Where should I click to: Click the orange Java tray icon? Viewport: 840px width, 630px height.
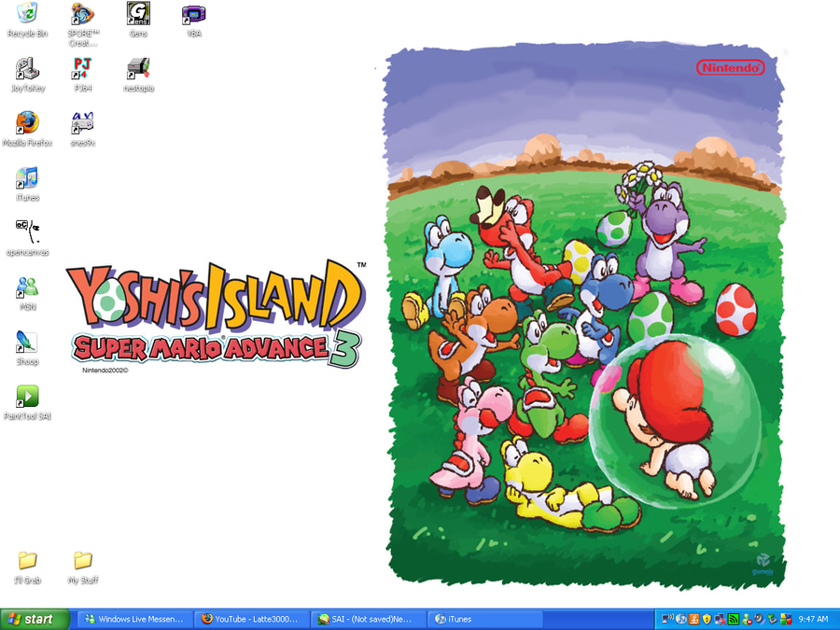point(693,620)
